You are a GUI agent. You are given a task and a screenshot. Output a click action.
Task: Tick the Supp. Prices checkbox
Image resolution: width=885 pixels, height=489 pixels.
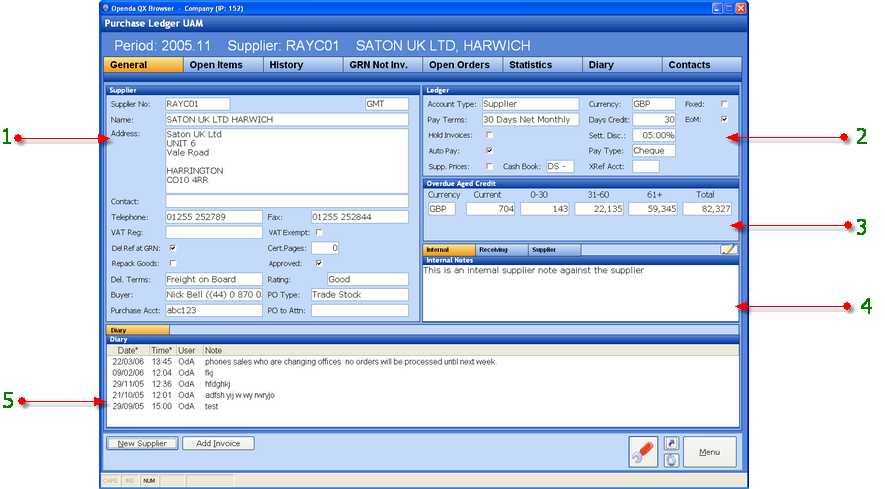489,166
